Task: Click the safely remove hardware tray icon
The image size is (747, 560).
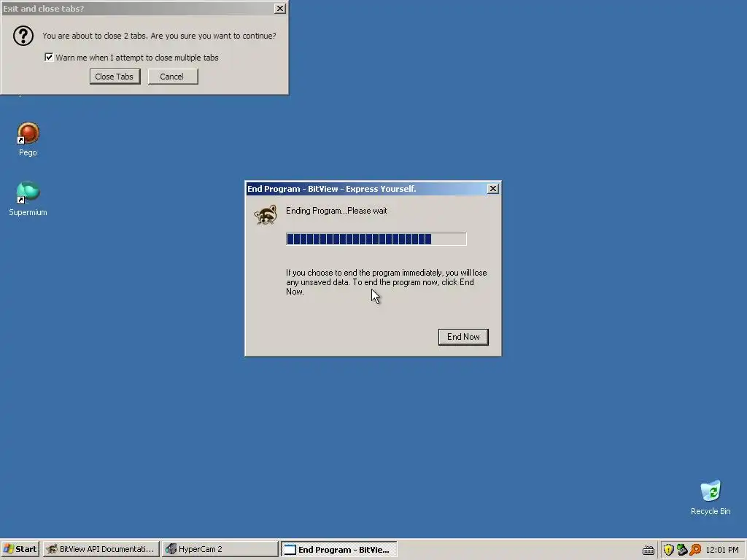Action: pos(682,550)
